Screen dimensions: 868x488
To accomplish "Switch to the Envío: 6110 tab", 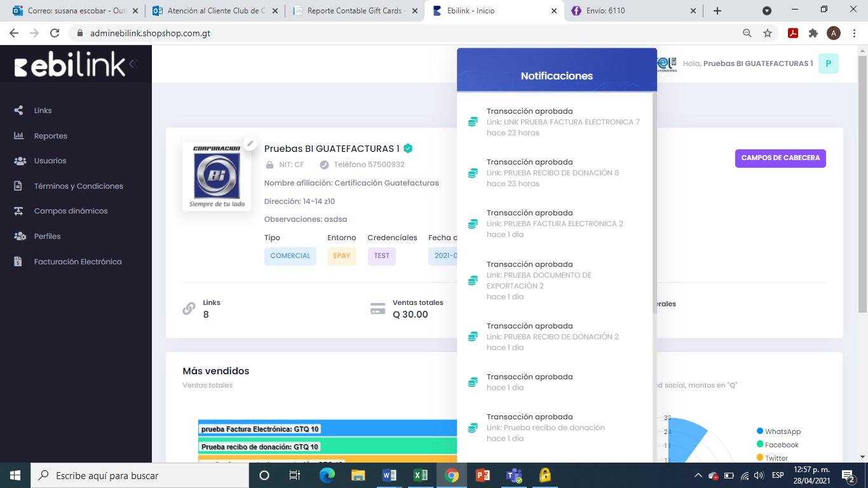I will click(634, 11).
